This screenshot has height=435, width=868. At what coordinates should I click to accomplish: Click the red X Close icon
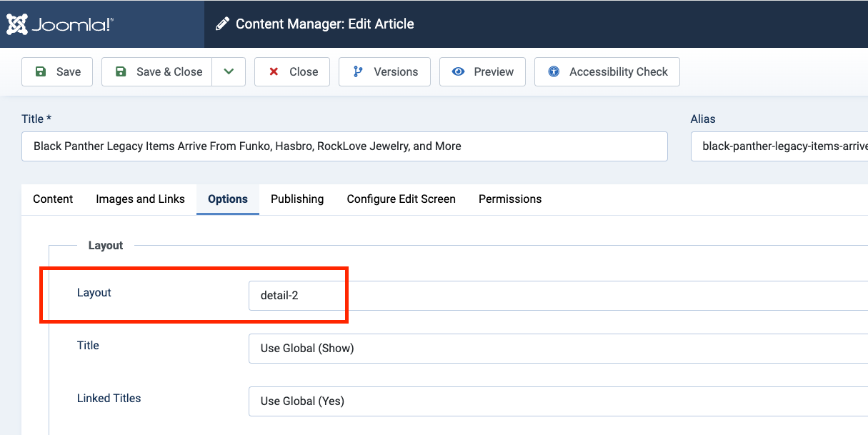coord(274,71)
